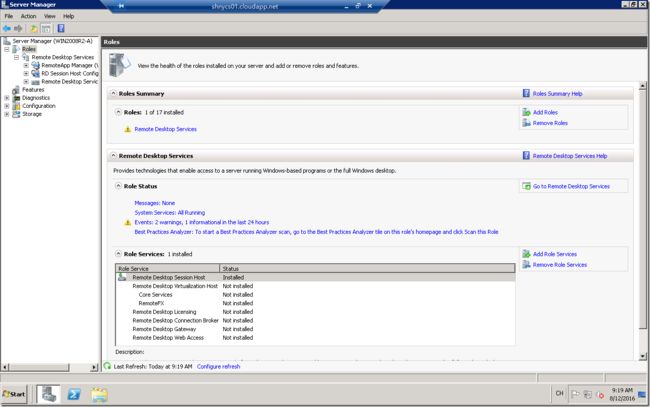The width and height of the screenshot is (650, 407).
Task: Collapse the Role Status section
Action: [118, 186]
